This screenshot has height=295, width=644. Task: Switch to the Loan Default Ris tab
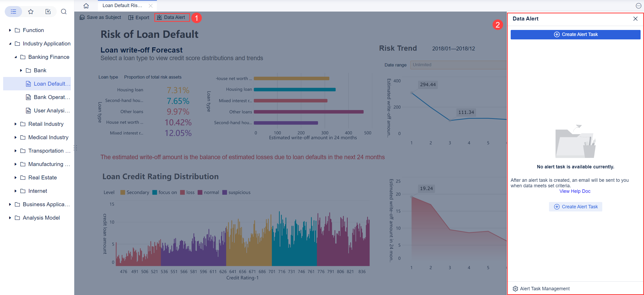point(122,5)
